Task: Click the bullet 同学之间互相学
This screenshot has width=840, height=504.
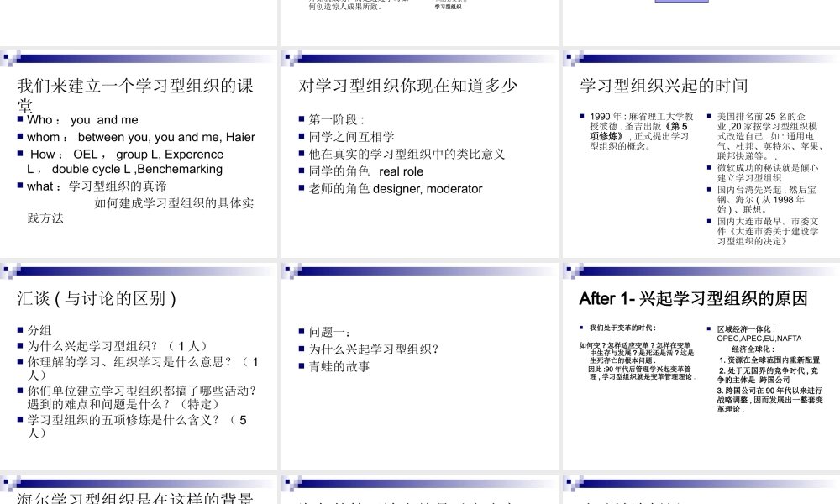Action: tap(351, 137)
